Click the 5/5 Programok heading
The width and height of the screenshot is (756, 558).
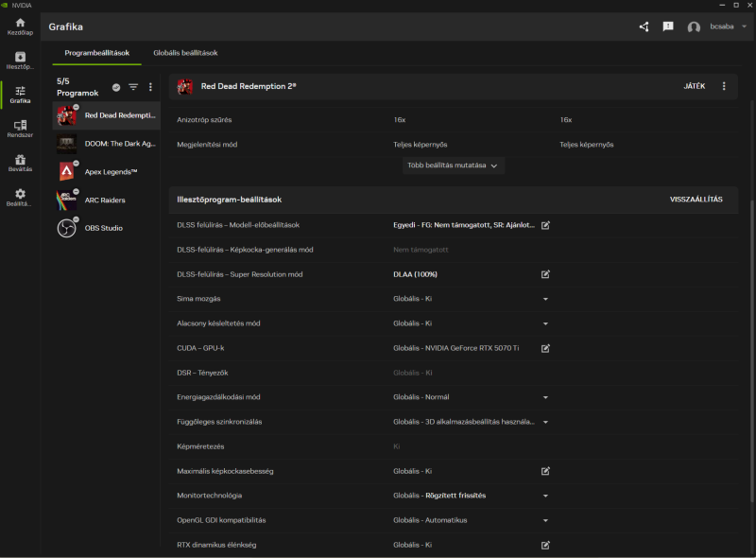pos(77,87)
